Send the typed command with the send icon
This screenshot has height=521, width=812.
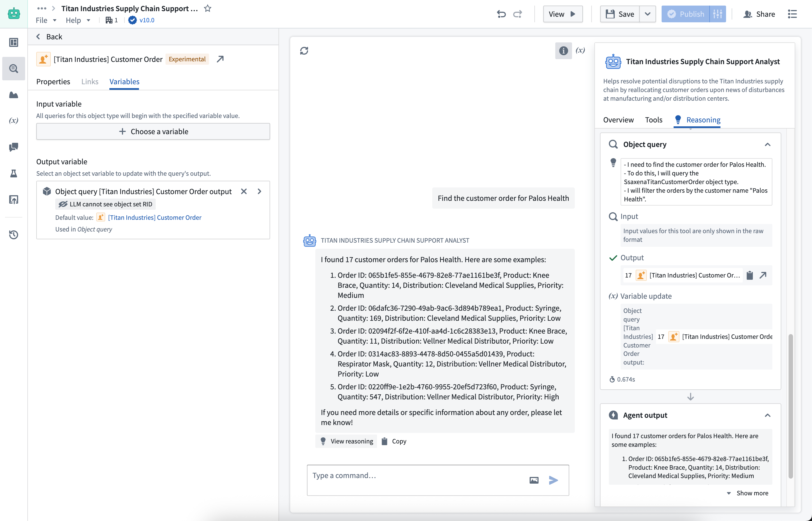tap(553, 480)
